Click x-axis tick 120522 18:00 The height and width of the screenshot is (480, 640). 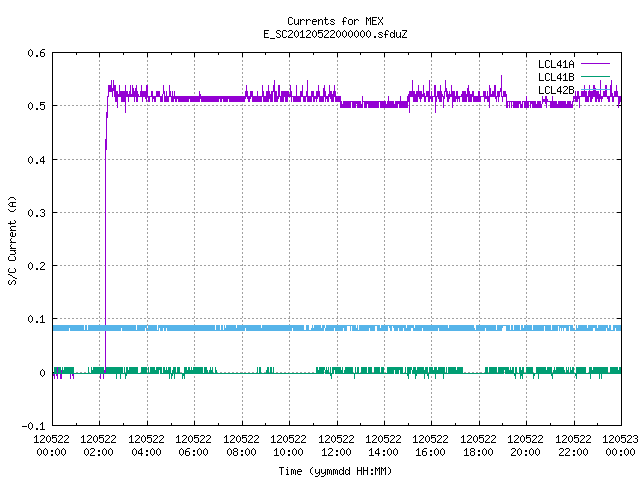tap(478, 445)
